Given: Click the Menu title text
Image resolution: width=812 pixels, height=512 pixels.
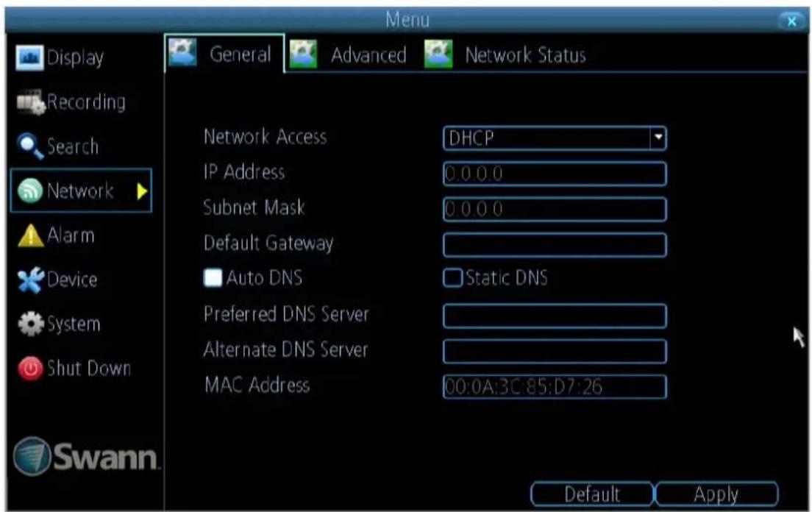Looking at the screenshot, I should [407, 20].
